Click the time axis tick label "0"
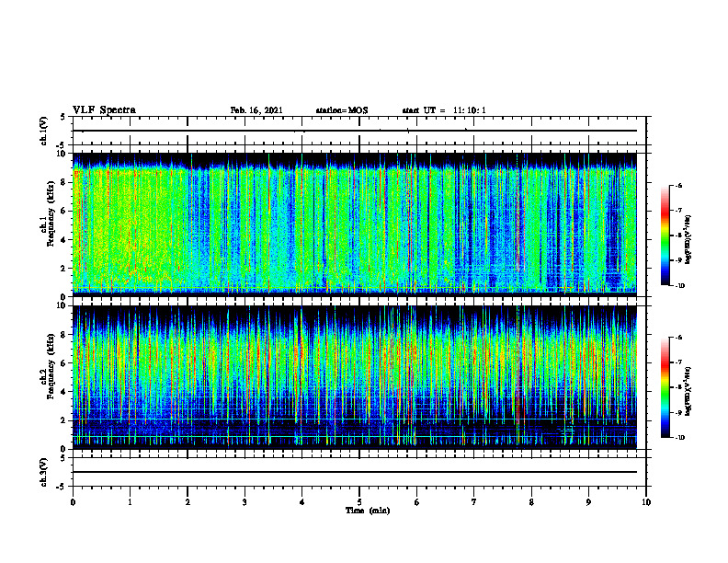728x563 pixels. (x=73, y=502)
